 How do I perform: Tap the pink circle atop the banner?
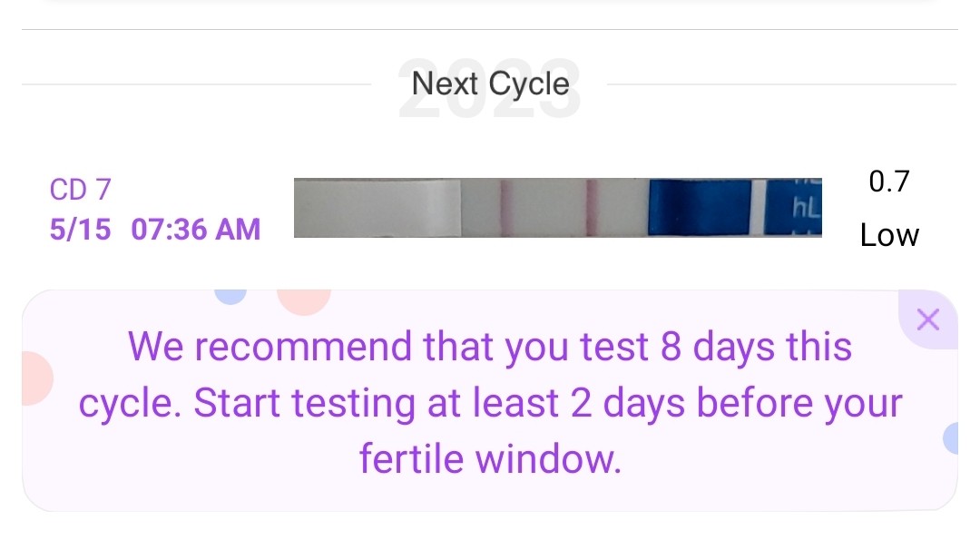[304, 300]
